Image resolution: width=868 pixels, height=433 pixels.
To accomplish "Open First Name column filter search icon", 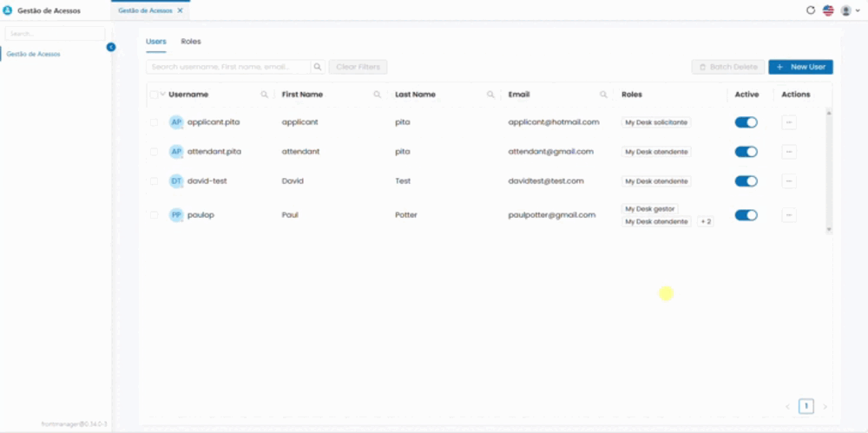I will (378, 95).
